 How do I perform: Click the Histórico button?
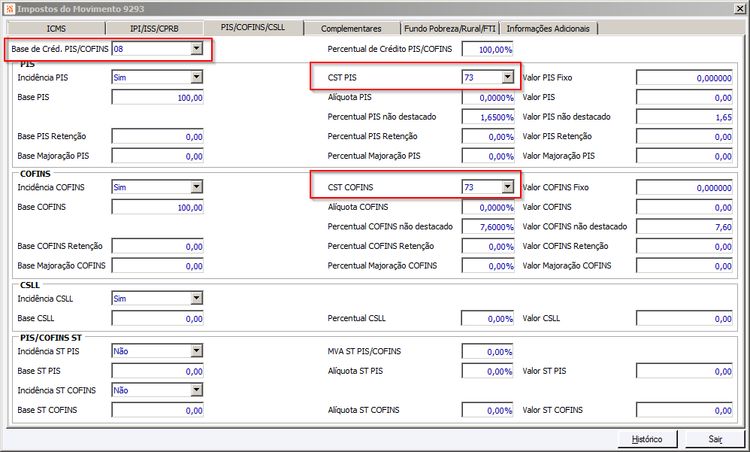pyautogui.click(x=647, y=439)
